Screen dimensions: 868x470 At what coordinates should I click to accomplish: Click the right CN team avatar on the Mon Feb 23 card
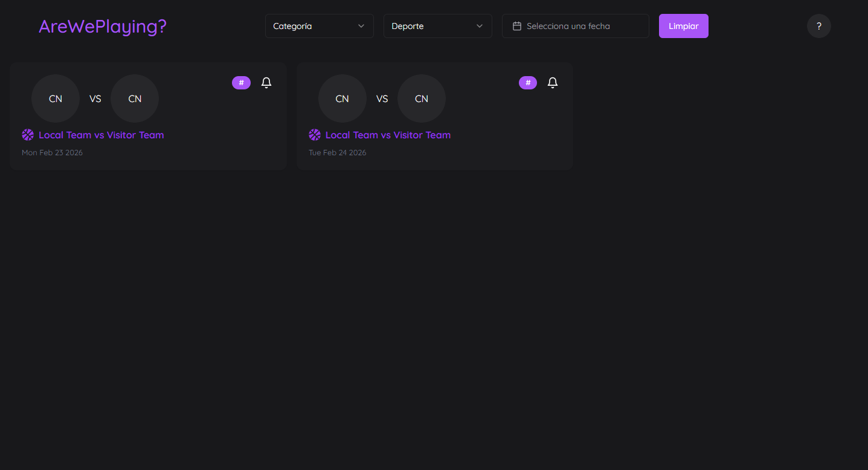(135, 98)
